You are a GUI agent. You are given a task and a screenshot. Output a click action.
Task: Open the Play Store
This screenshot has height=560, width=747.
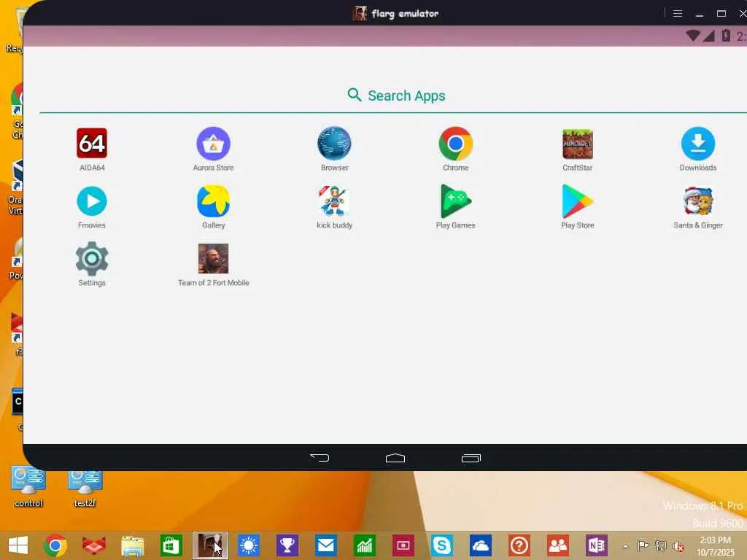[578, 201]
